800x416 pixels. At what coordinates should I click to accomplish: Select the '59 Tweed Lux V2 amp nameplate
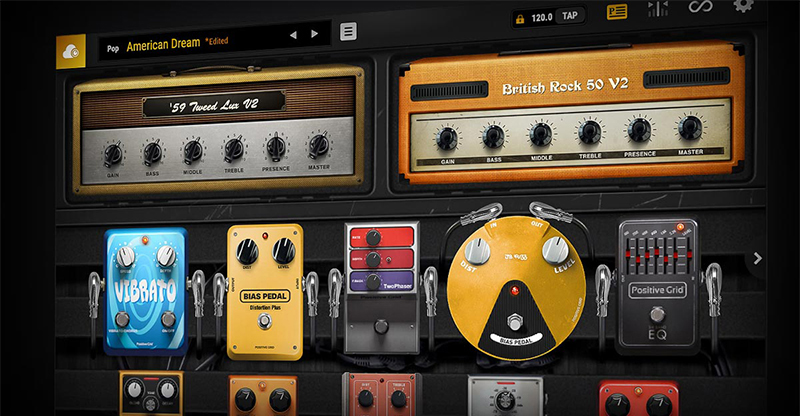[213, 106]
